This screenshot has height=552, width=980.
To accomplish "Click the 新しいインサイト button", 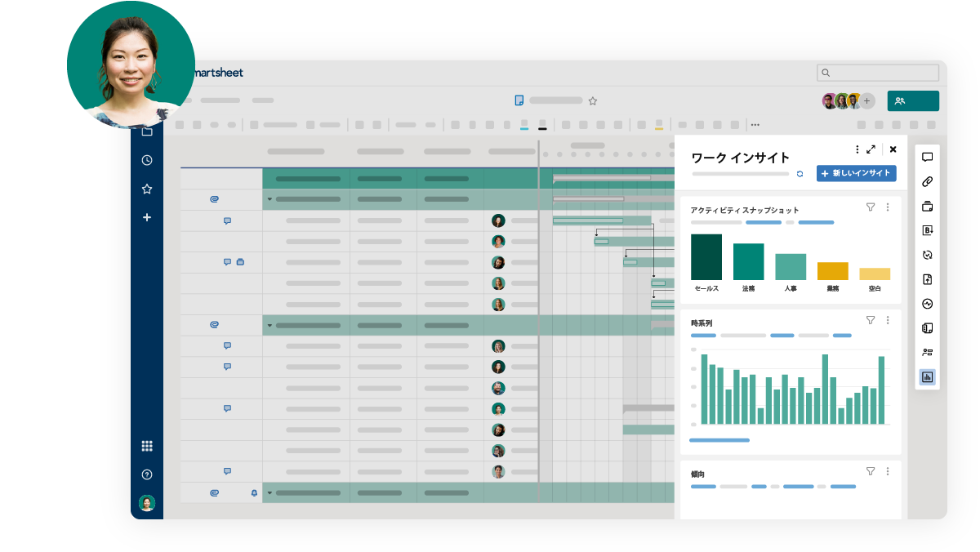I will pos(856,174).
